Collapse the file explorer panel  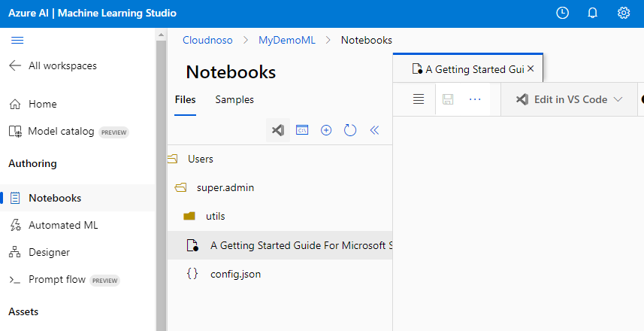pyautogui.click(x=374, y=130)
